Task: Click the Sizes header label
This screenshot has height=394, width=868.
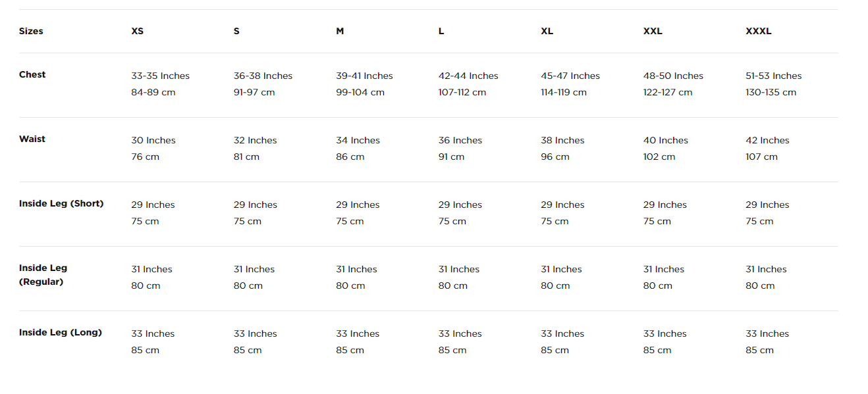Action: click(31, 31)
